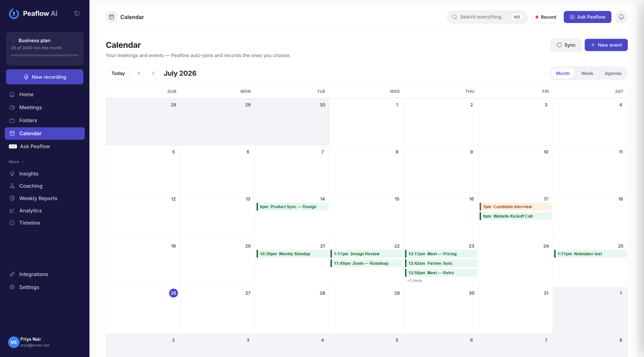Open the 12:58pm Meet — Retro event
This screenshot has height=357, width=644.
[441, 273]
